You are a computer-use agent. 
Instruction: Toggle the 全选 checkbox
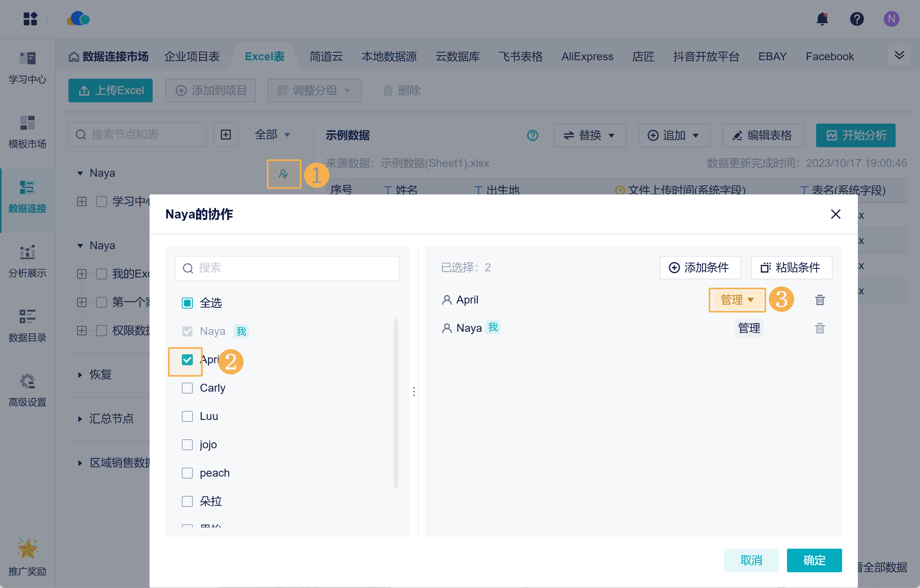[x=187, y=303]
